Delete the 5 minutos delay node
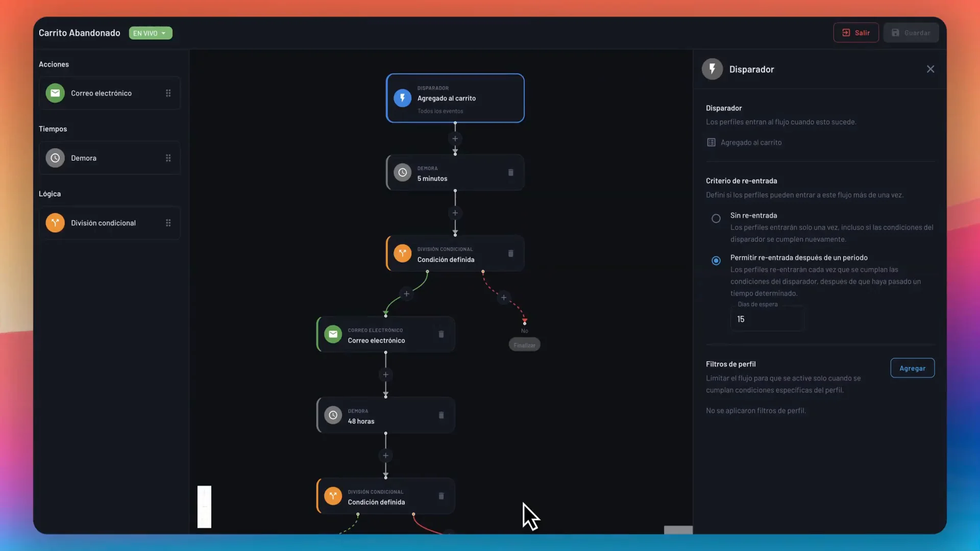Image resolution: width=980 pixels, height=551 pixels. 510,172
